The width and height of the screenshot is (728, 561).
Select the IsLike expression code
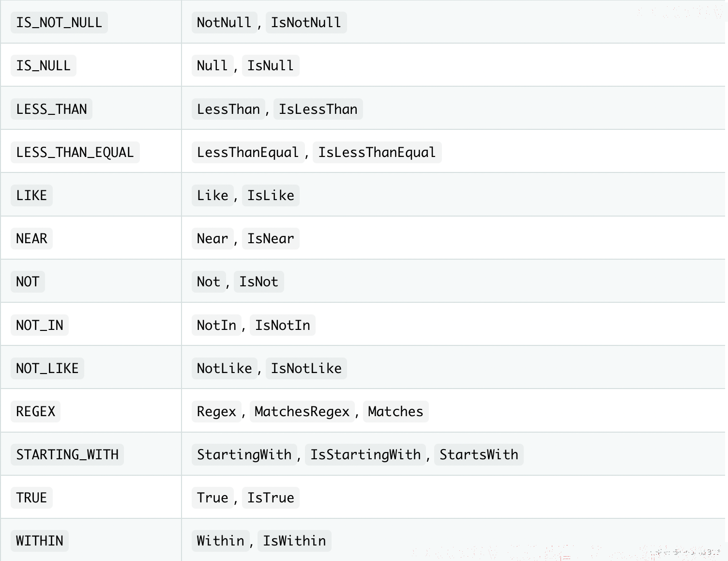(271, 195)
